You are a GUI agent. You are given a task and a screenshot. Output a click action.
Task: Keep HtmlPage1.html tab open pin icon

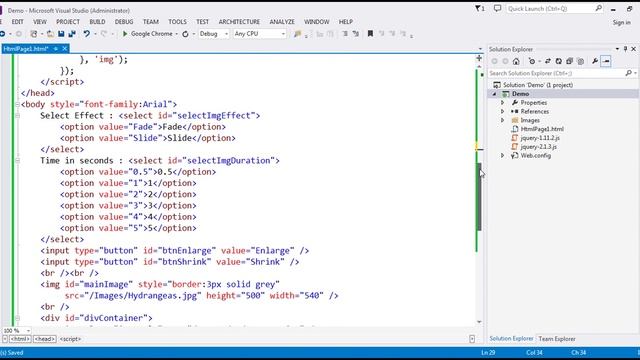56,49
